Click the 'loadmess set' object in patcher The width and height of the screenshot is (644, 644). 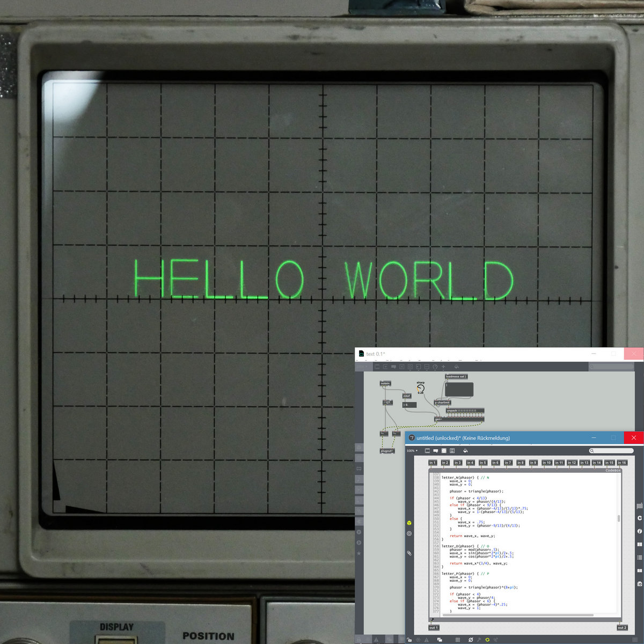point(456,377)
